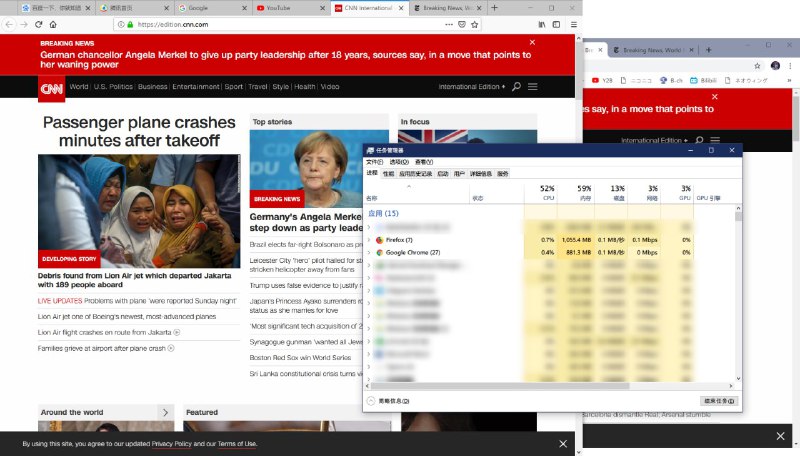Open the 文件 menu in Task Manager
This screenshot has height=456, width=800.
pyautogui.click(x=374, y=162)
